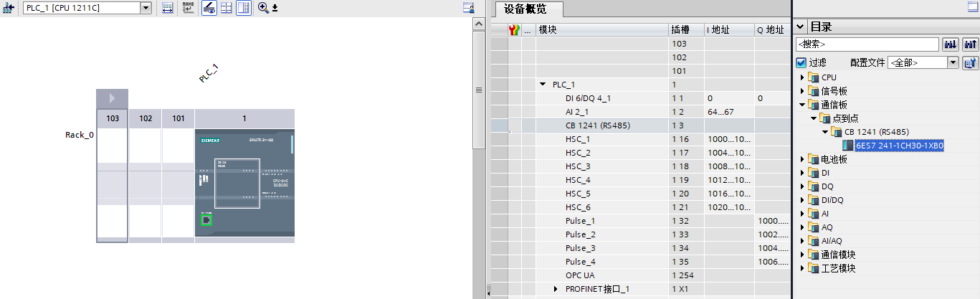
Task: Expand the 通信模块 catalog folder
Action: click(802, 255)
